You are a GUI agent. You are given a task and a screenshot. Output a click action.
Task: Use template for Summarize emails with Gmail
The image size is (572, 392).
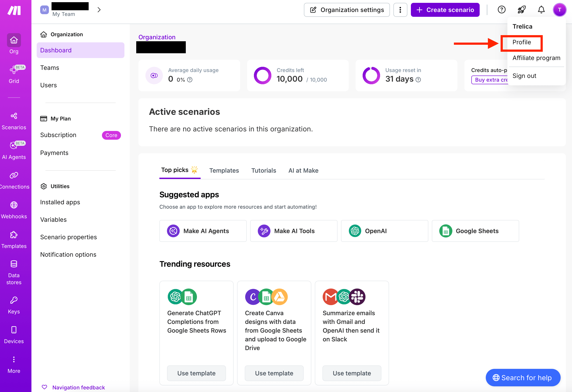(352, 373)
